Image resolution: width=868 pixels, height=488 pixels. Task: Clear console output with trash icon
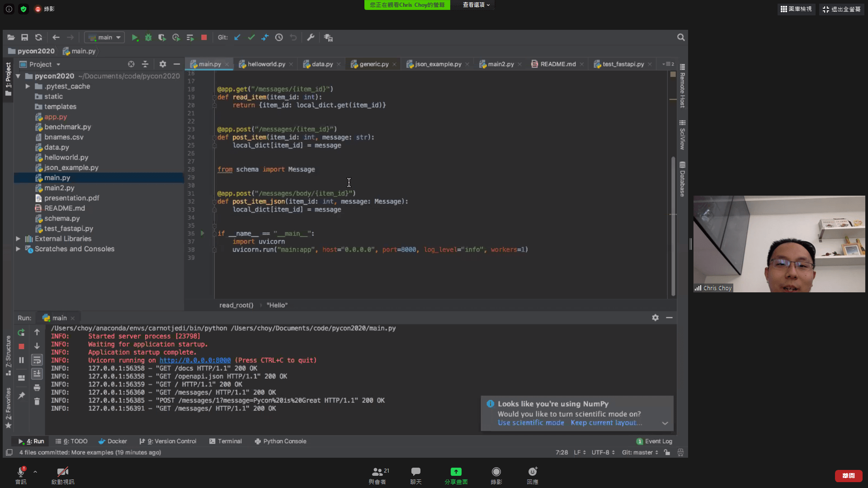click(37, 401)
